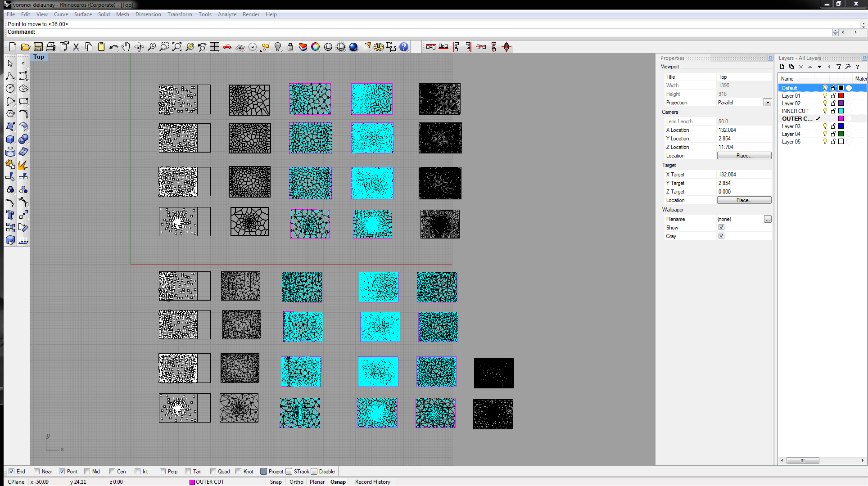Click the Copy icon in the main toolbar
Screen dimensions: 868x486
[x=89, y=47]
